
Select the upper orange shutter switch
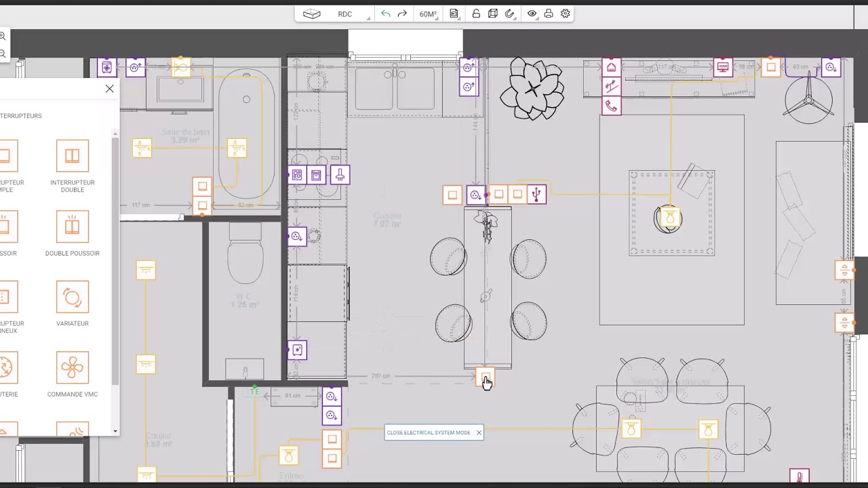tap(844, 270)
